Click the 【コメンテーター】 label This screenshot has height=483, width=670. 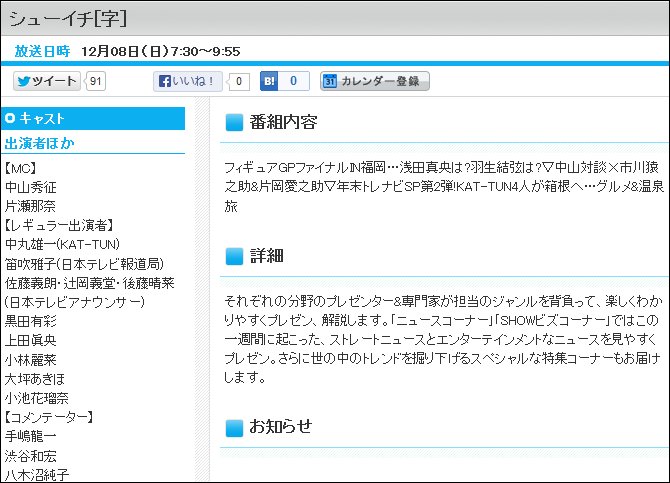[49, 417]
